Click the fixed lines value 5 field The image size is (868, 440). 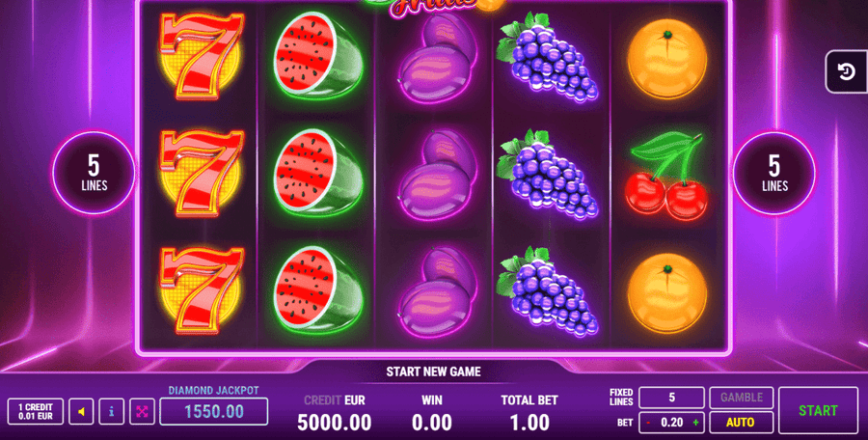click(x=671, y=398)
